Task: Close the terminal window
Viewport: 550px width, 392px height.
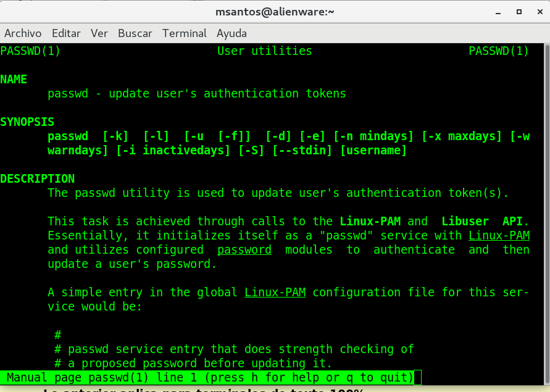Action: (538, 12)
